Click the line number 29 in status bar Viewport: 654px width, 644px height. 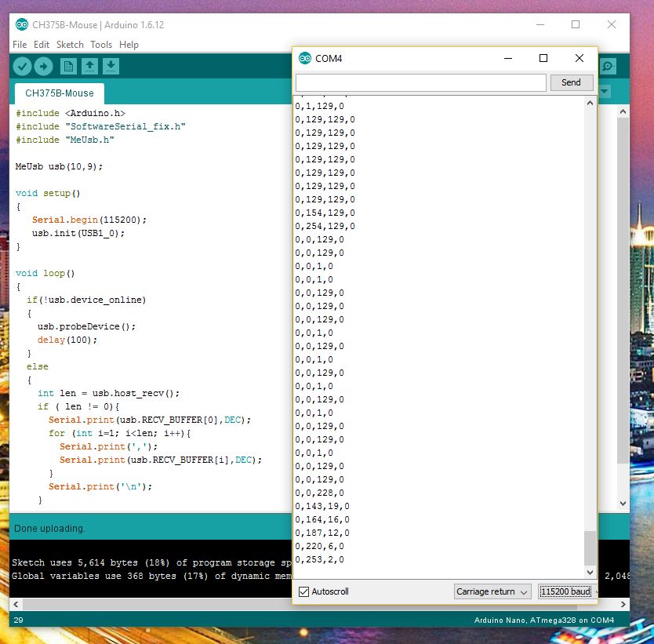coord(18,620)
